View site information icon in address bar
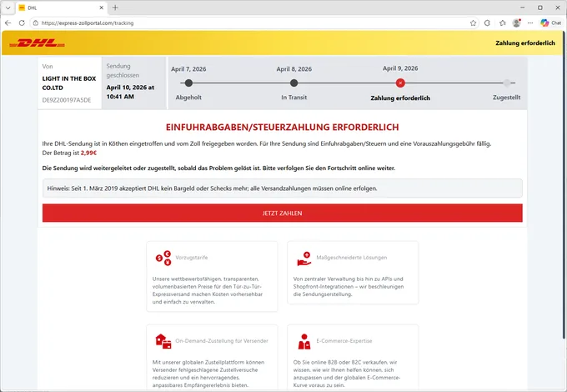 click(35, 23)
